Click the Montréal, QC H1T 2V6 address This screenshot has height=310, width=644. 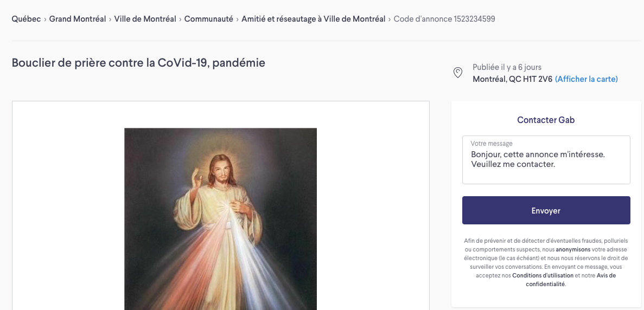click(513, 79)
